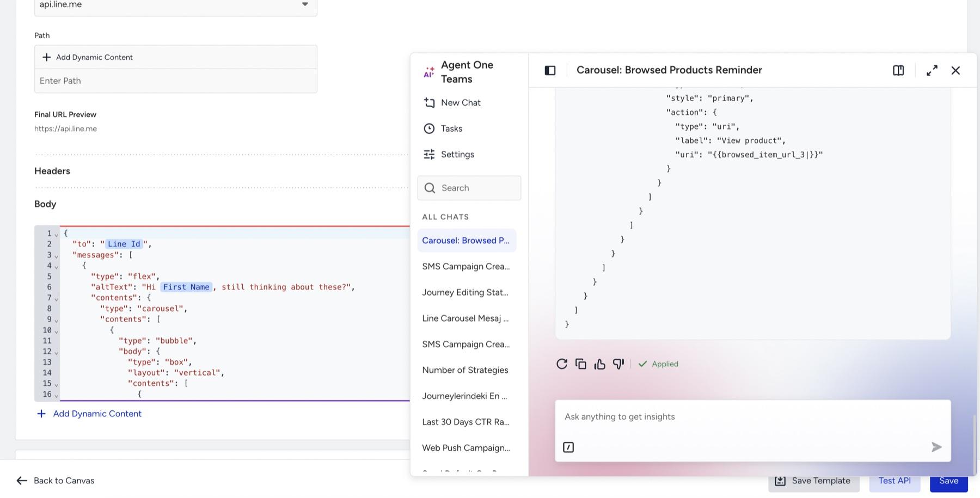This screenshot has height=498, width=980.
Task: Open the split view layout icon
Action: point(898,70)
